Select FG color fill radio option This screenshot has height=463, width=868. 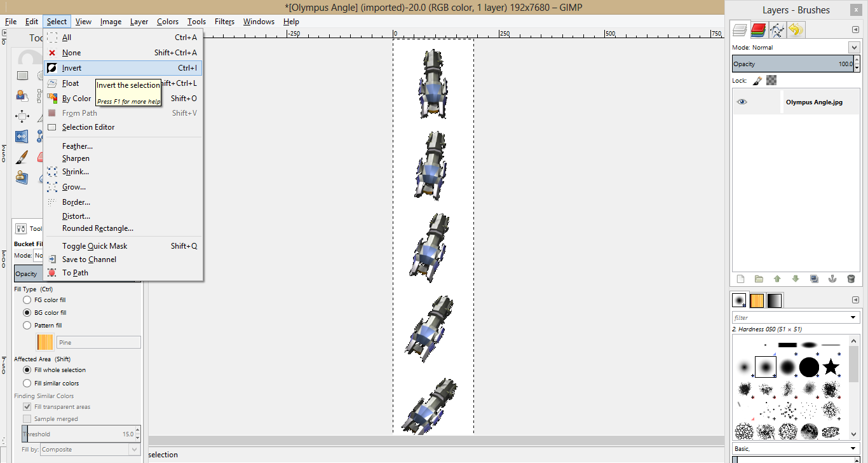pos(27,300)
